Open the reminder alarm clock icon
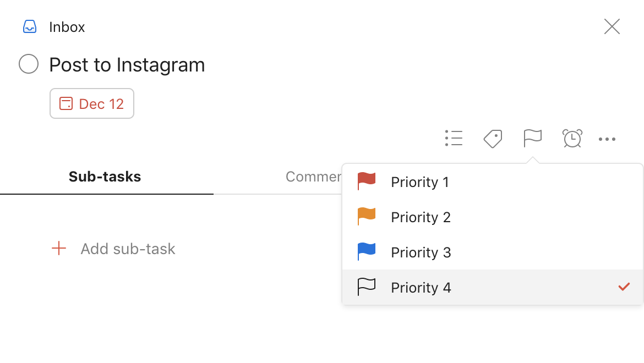 coord(572,139)
